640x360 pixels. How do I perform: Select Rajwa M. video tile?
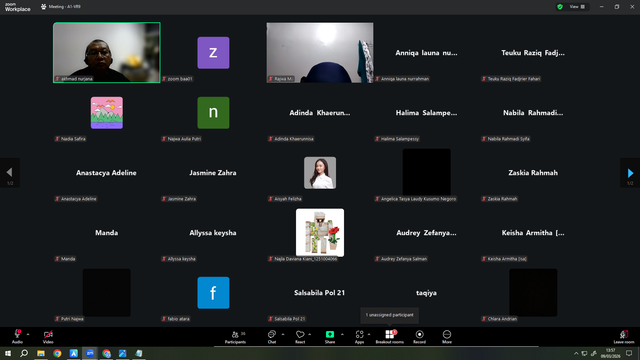[x=320, y=53]
